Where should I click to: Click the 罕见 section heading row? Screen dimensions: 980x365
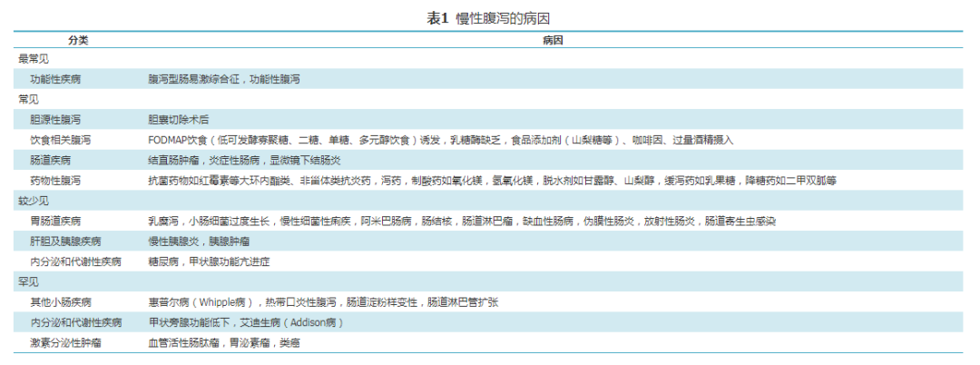(29, 281)
